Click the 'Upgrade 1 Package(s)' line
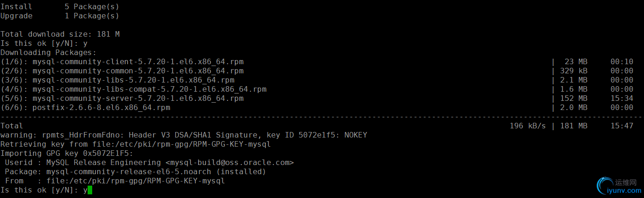Viewport: 644px width, 198px height. pos(60,16)
